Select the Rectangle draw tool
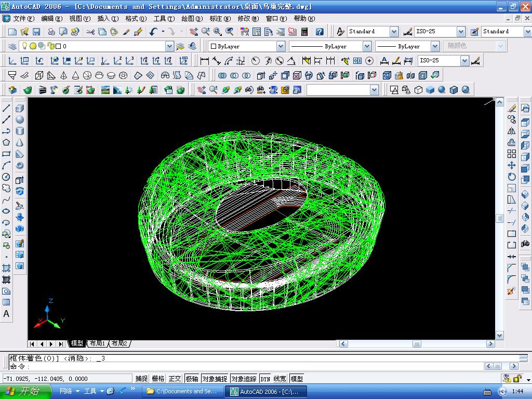This screenshot has height=399, width=532. [6, 154]
